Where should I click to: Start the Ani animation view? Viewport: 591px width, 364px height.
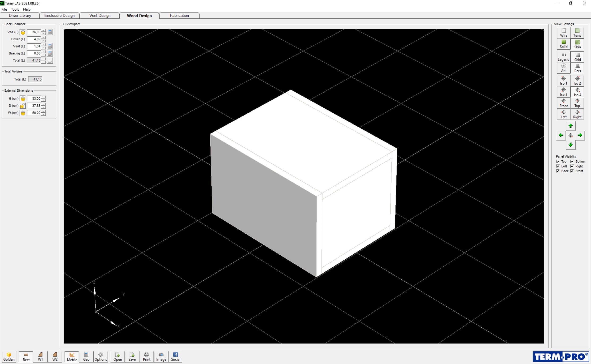click(x=563, y=68)
